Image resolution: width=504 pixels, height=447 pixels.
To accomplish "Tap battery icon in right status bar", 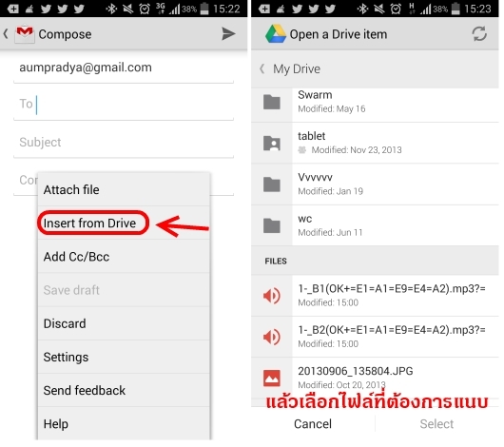I will tap(456, 9).
